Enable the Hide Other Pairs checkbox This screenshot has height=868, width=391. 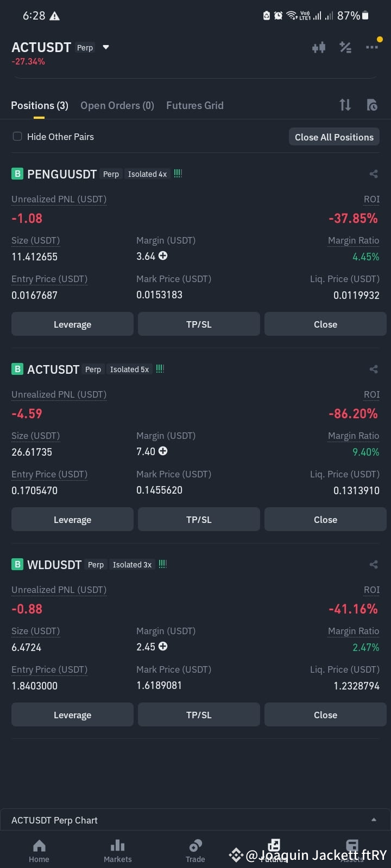tap(17, 136)
